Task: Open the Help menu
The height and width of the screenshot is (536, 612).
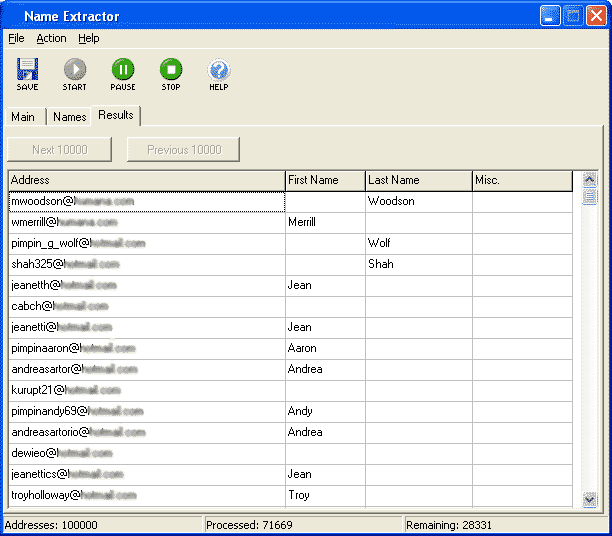Action: coord(89,38)
